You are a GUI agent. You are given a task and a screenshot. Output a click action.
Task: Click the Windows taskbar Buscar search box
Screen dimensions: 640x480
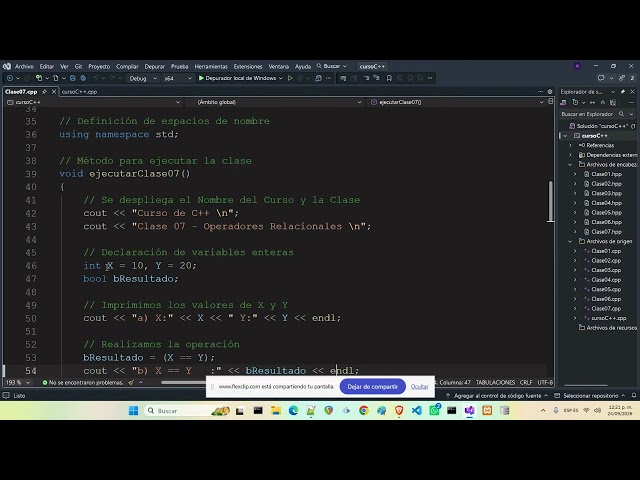[x=187, y=411]
